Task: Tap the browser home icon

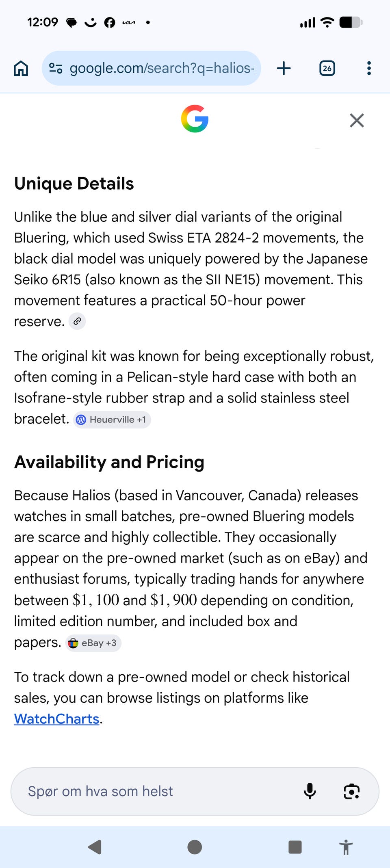Action: pyautogui.click(x=21, y=68)
